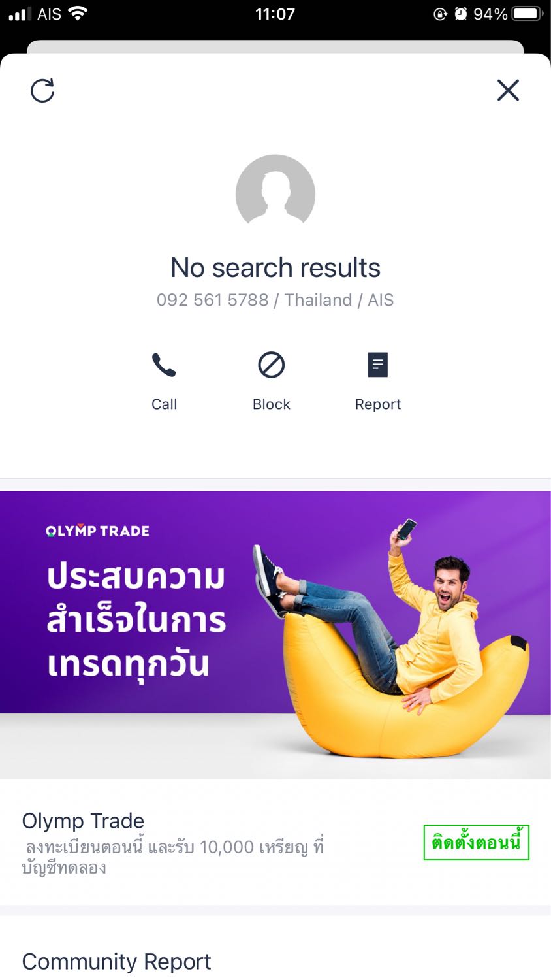This screenshot has height=980, width=551.
Task: Select the Report label
Action: [x=378, y=404]
